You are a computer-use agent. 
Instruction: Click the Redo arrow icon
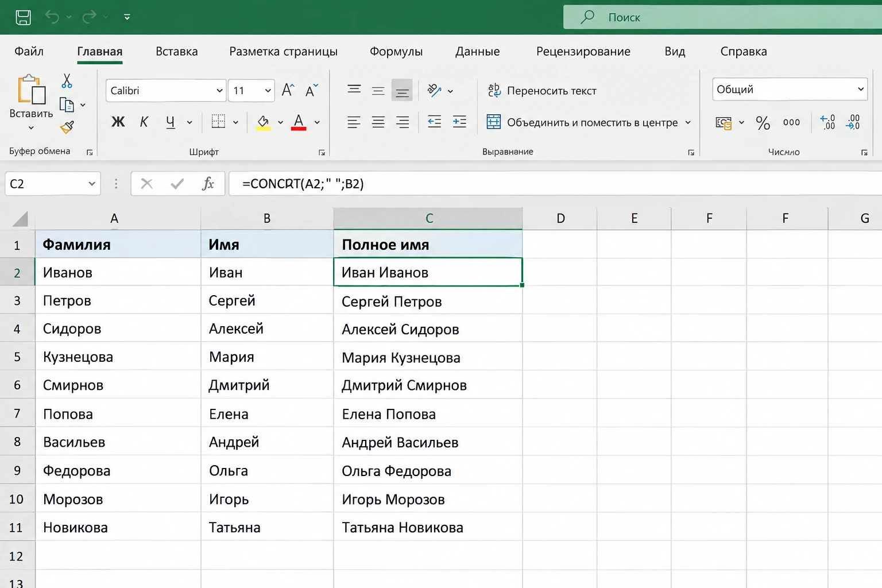coord(89,17)
